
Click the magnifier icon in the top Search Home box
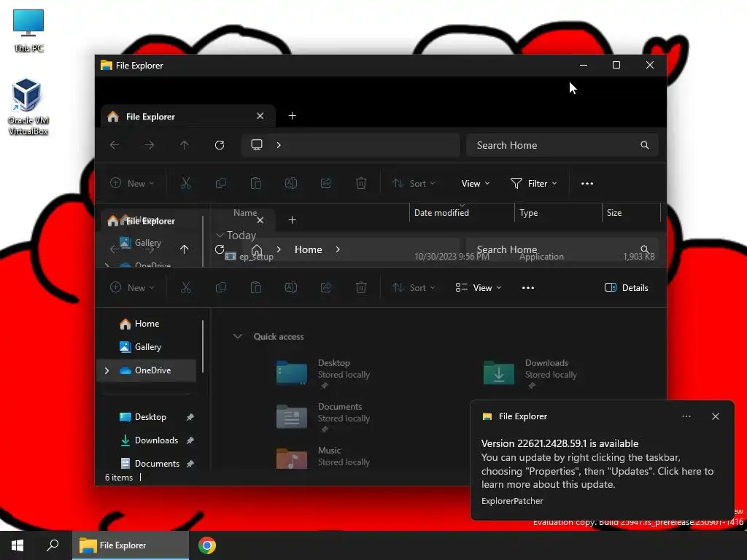[x=645, y=145]
